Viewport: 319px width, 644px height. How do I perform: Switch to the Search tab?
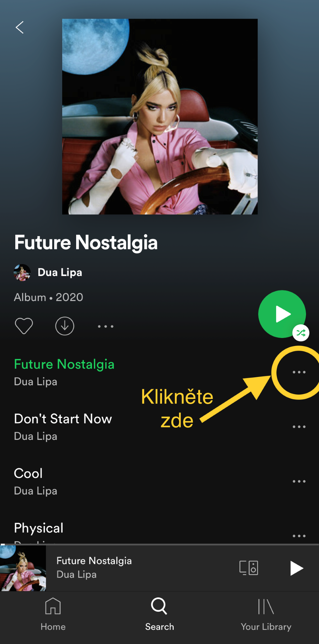pos(159,614)
